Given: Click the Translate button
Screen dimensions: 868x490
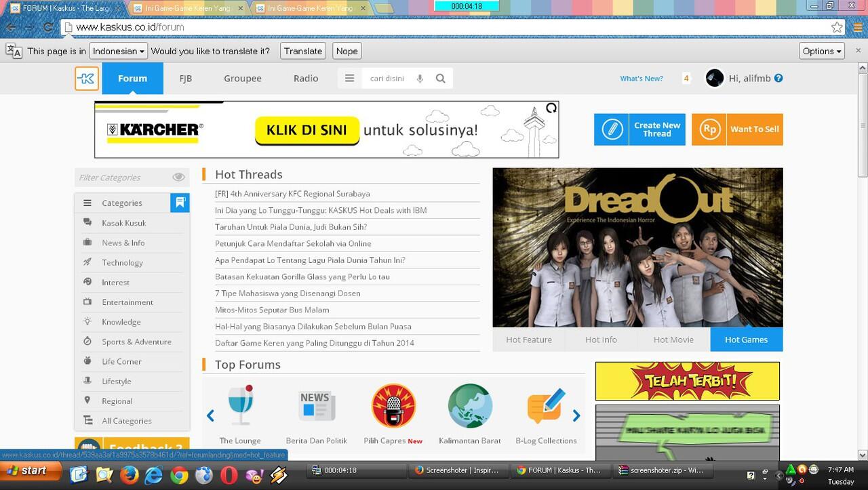Looking at the screenshot, I should (x=303, y=51).
